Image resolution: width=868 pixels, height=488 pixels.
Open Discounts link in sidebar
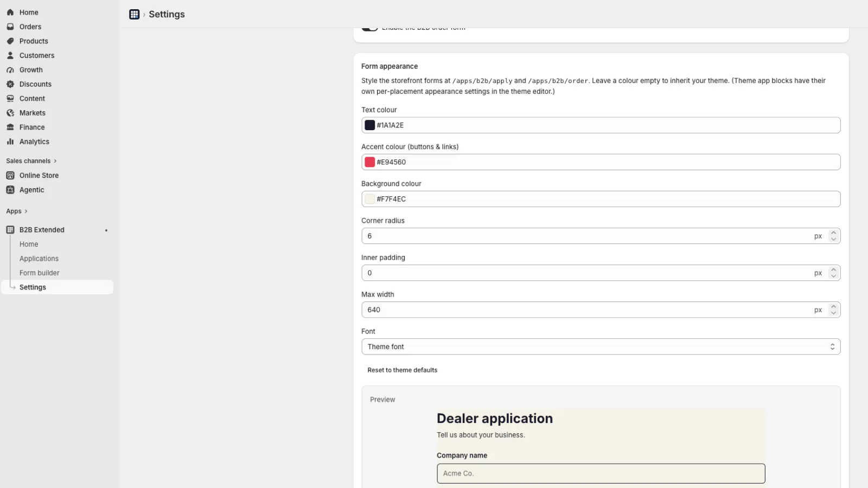[35, 84]
